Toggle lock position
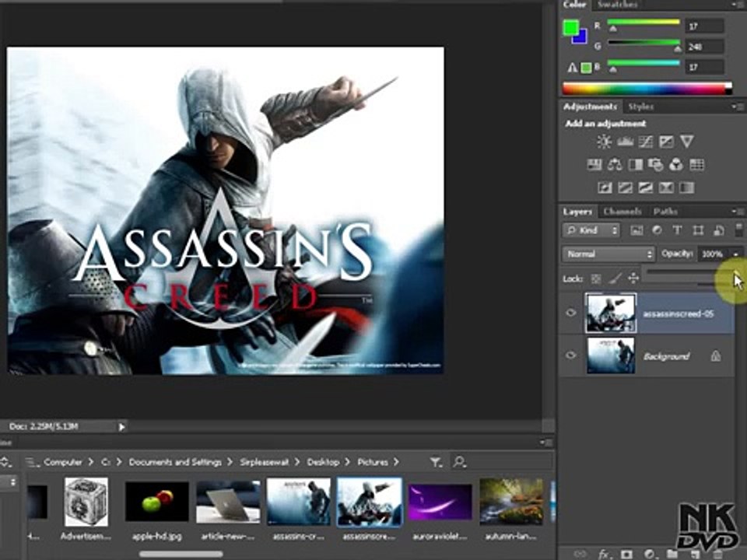 click(633, 278)
